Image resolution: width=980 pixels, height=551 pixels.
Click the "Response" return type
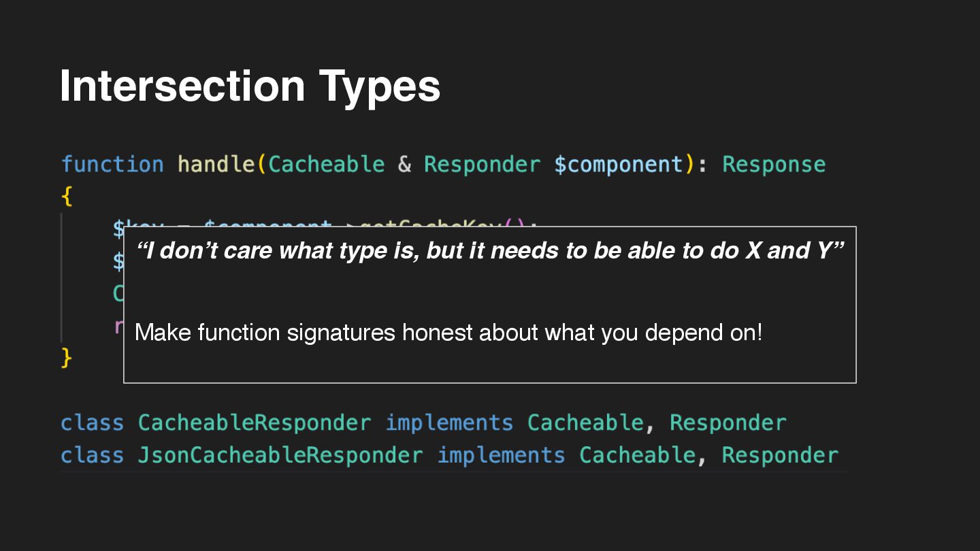pos(774,165)
